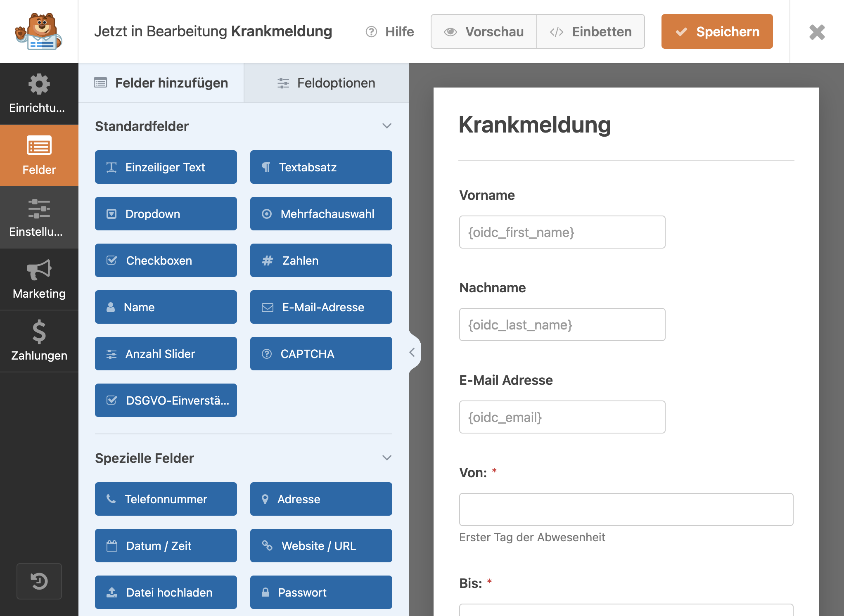The height and width of the screenshot is (616, 844).
Task: Add a Telefonnummer field
Action: click(166, 499)
